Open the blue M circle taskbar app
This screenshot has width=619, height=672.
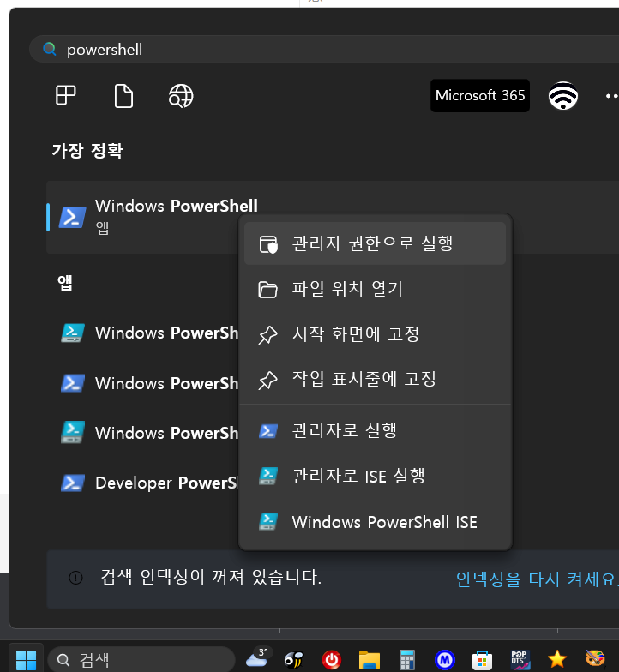[444, 660]
